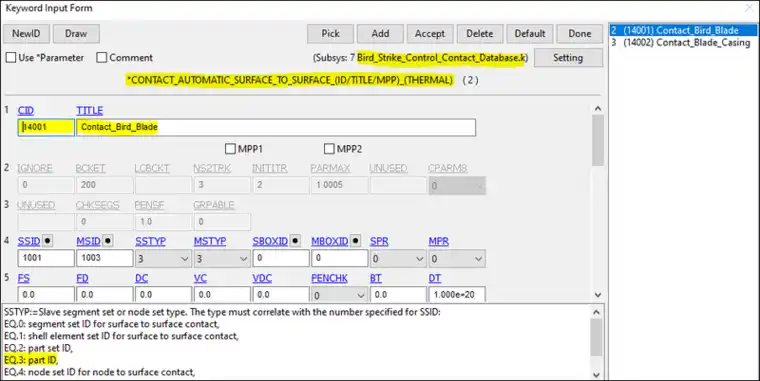Click the FD input field
Viewport: 760px width, 381px height.
[x=105, y=294]
